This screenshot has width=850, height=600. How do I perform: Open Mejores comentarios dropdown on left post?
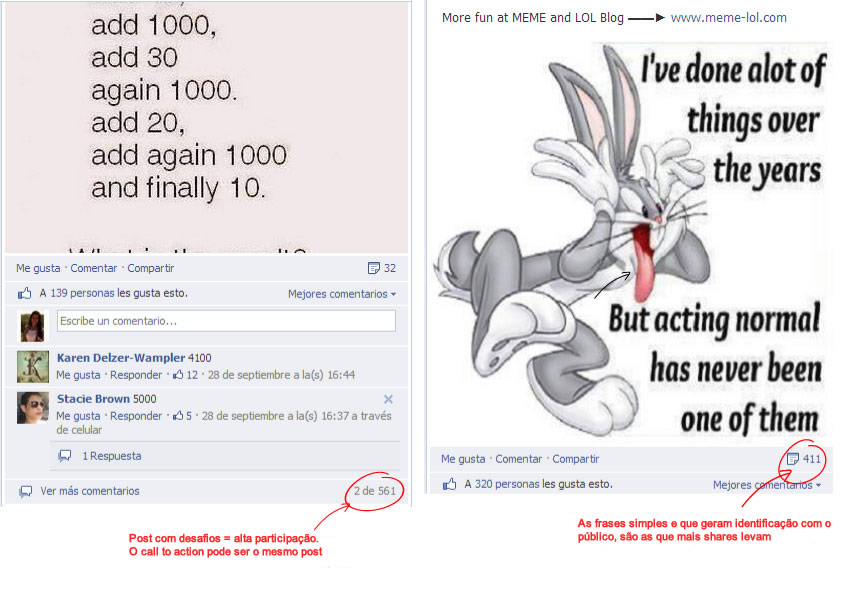click(342, 294)
